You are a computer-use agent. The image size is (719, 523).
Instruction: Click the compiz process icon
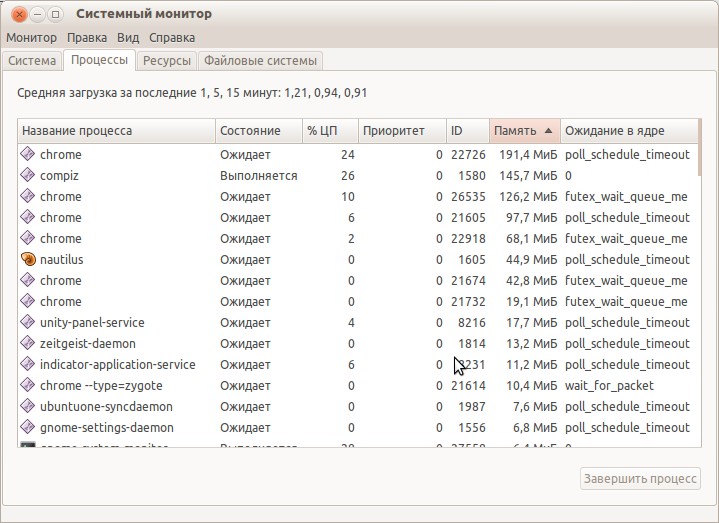point(28,175)
